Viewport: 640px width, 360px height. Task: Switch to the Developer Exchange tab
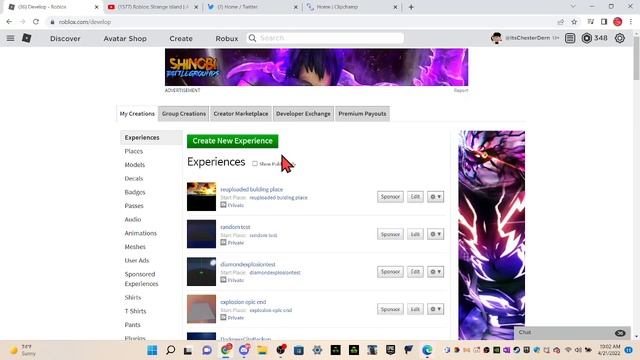303,114
